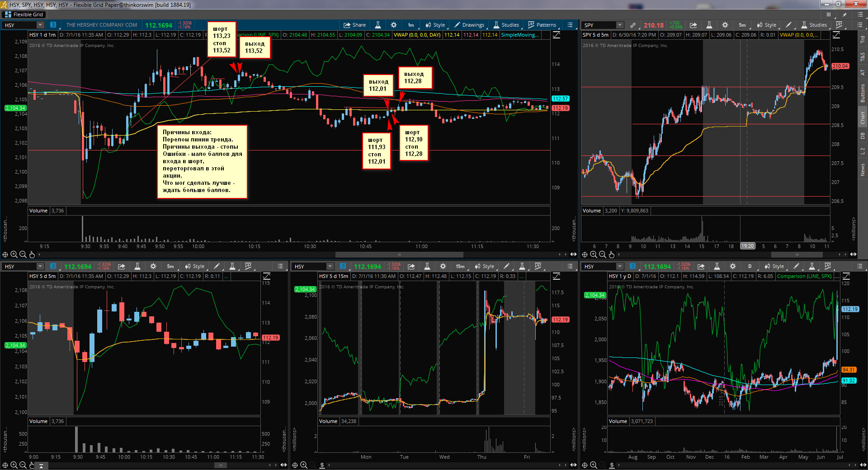The image size is (868, 470).
Task: Toggle dollar scale icon under HSY 15m chart
Action: pyautogui.click(x=322, y=465)
